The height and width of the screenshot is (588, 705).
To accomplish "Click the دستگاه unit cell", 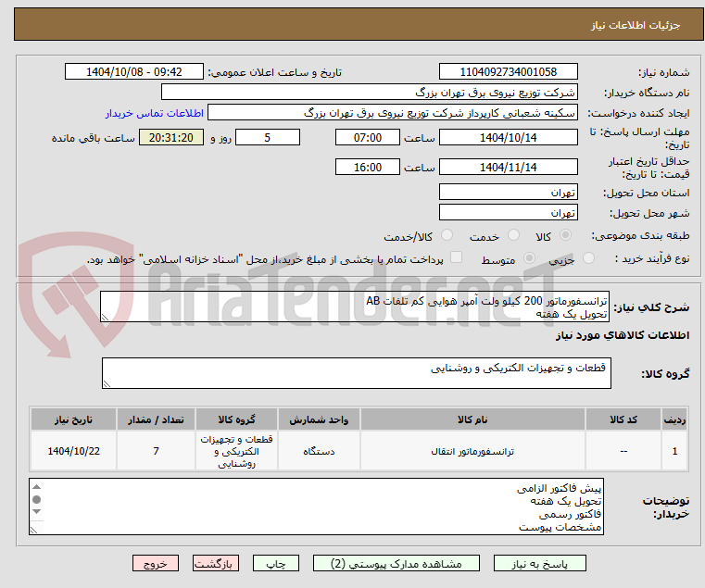I will 319,451.
